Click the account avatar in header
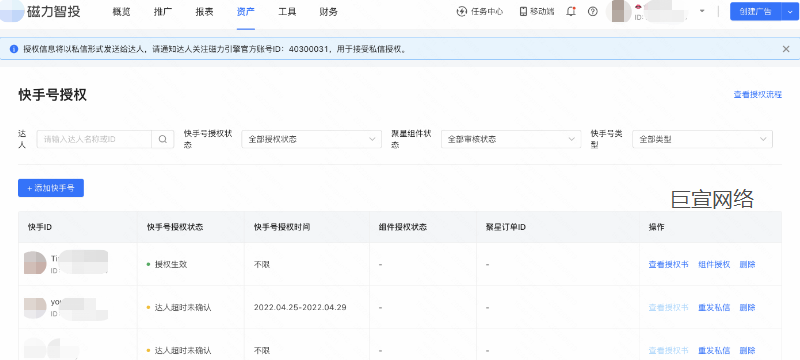Screen dimensions: 800x360 [x=620, y=11]
